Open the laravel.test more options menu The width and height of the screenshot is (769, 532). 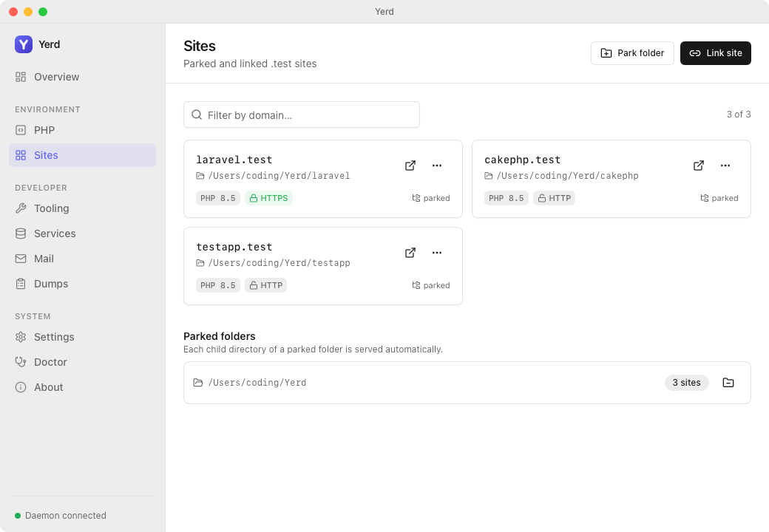pyautogui.click(x=437, y=166)
